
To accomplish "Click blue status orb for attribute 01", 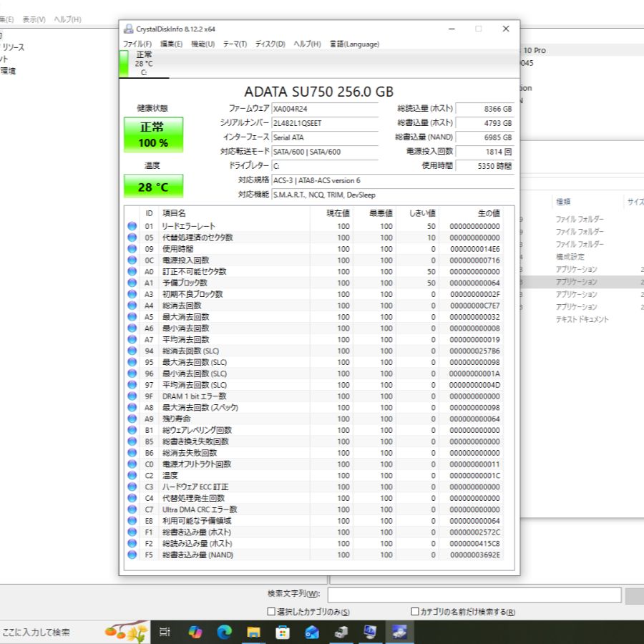I will (x=132, y=226).
